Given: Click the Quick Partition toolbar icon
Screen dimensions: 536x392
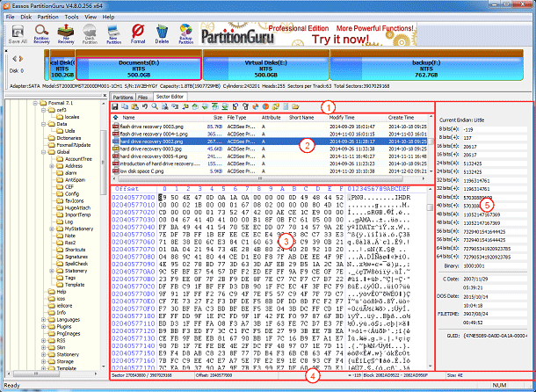Looking at the screenshot, I should [90, 34].
